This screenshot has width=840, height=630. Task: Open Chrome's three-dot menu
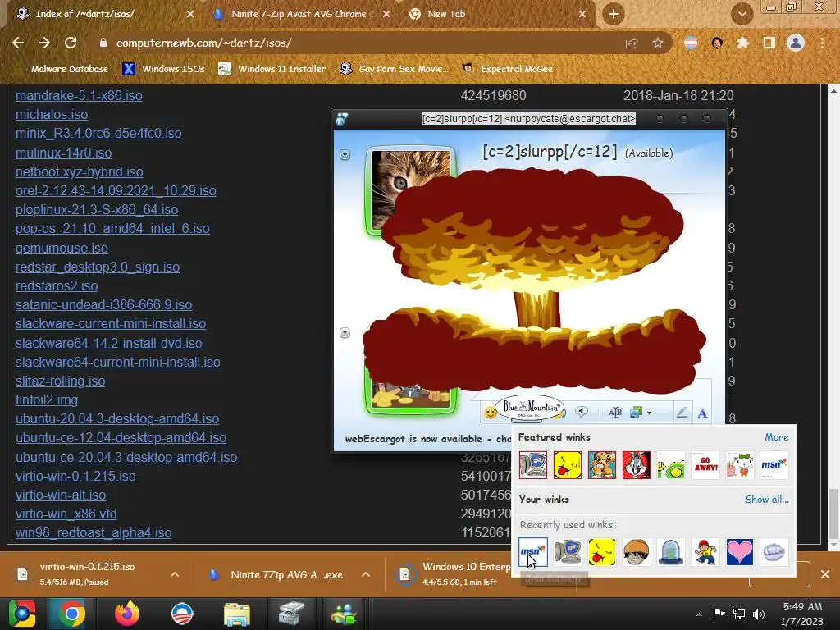[x=822, y=43]
